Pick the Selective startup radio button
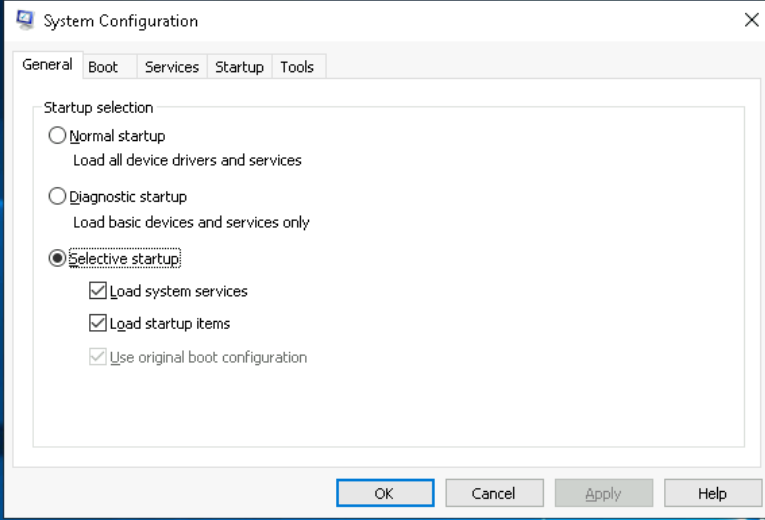This screenshot has height=520, width=765. [58, 259]
